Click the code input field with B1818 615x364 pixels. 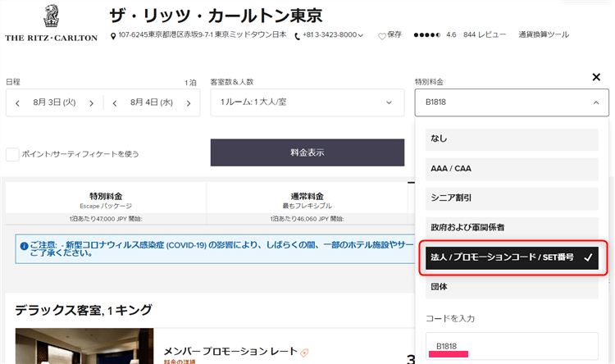tap(512, 345)
